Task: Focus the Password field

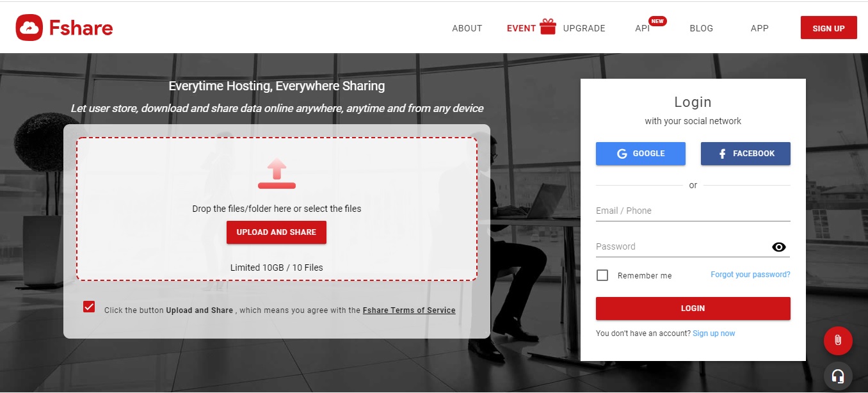Action: (x=693, y=247)
